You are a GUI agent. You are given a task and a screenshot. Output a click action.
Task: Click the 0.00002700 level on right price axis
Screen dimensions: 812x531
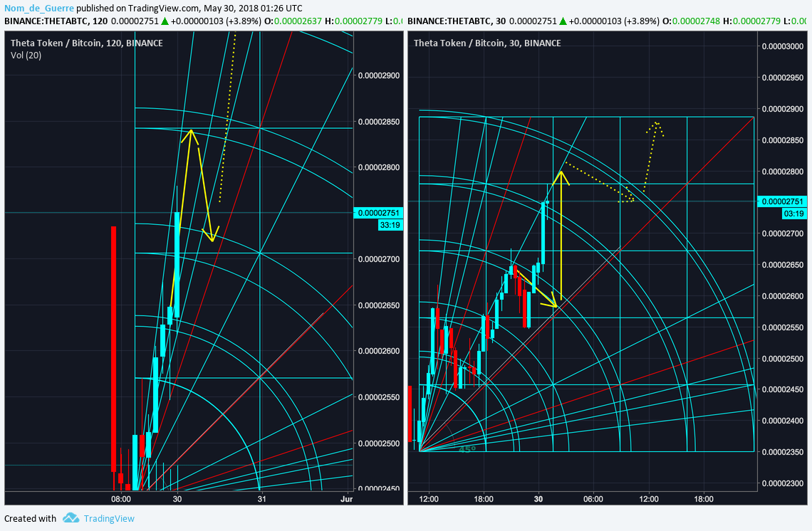click(783, 233)
